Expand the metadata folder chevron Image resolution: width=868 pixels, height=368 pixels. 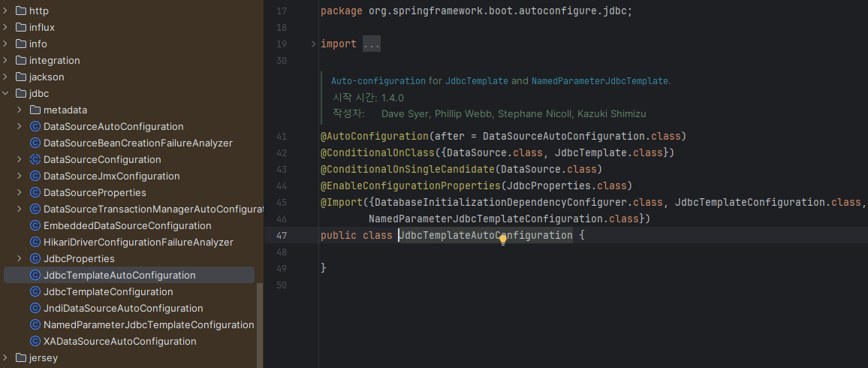click(20, 110)
